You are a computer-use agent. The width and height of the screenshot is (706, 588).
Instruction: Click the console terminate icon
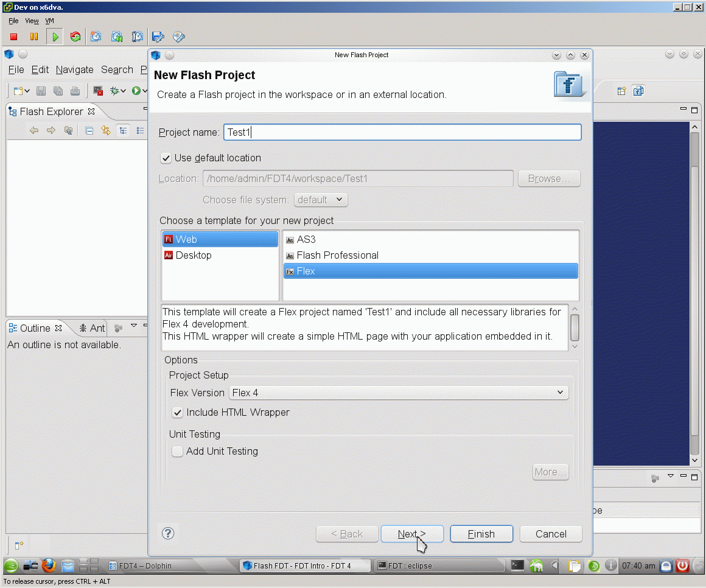(98, 91)
